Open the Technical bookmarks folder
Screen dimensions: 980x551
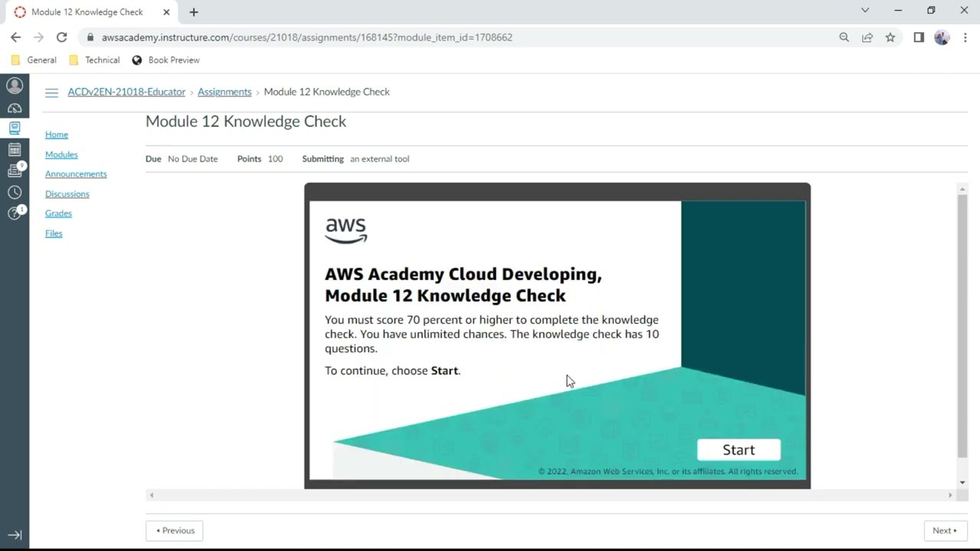pyautogui.click(x=94, y=60)
